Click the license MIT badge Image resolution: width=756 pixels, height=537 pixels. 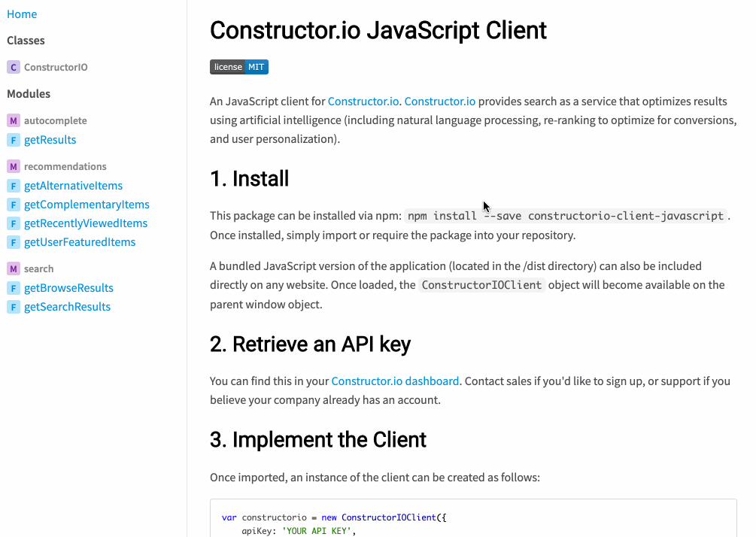tap(239, 67)
